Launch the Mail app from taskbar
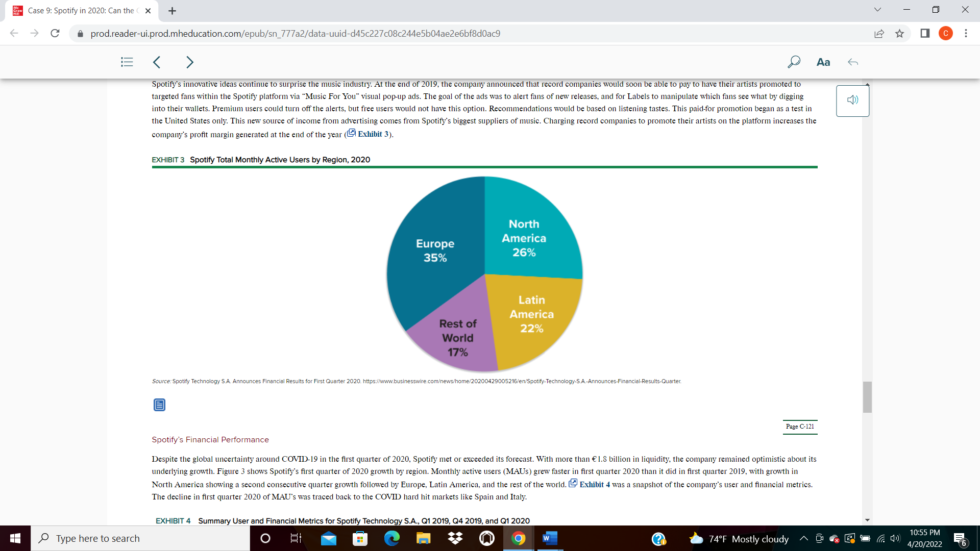980x551 pixels. [329, 538]
